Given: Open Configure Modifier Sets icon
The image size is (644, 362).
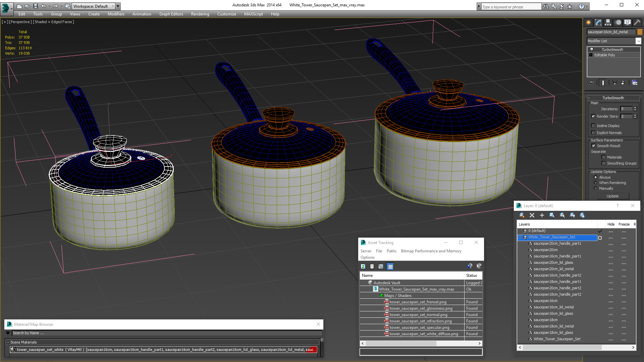Looking at the screenshot, I should [x=635, y=83].
